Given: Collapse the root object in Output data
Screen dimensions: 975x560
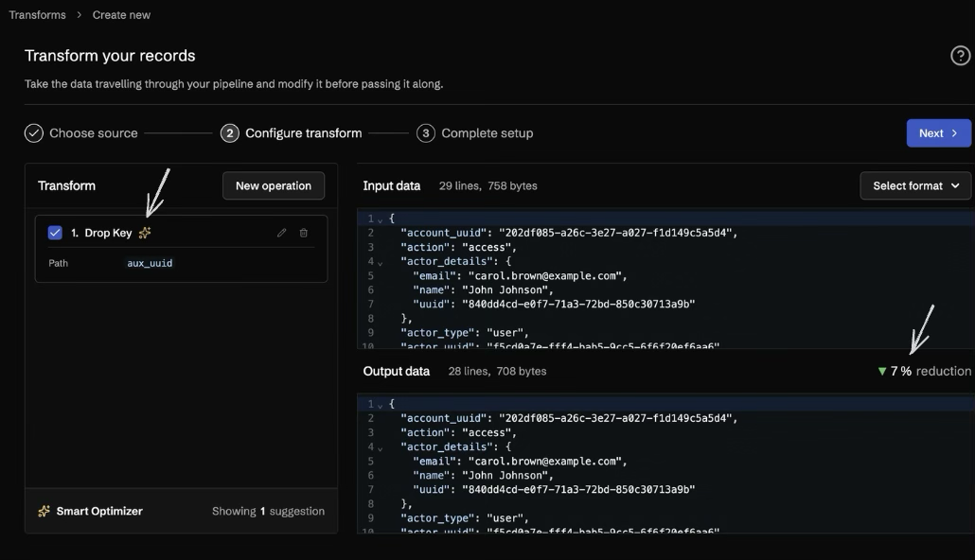Looking at the screenshot, I should pos(381,405).
